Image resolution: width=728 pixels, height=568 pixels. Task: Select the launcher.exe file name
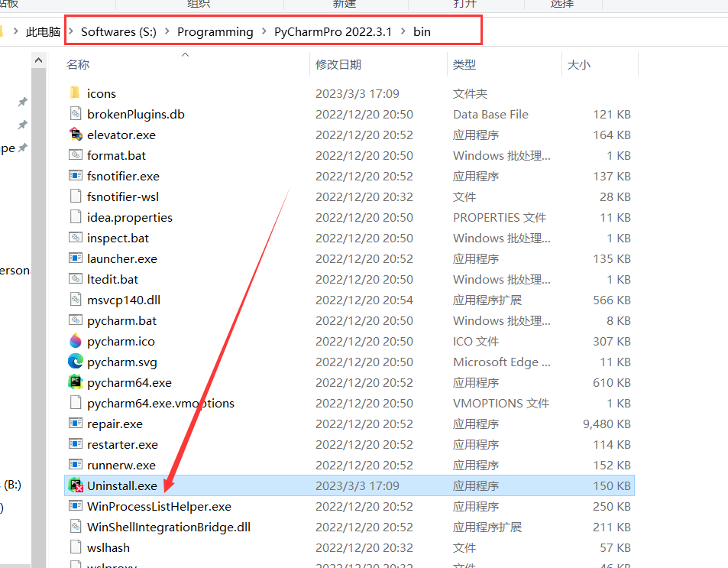point(122,259)
